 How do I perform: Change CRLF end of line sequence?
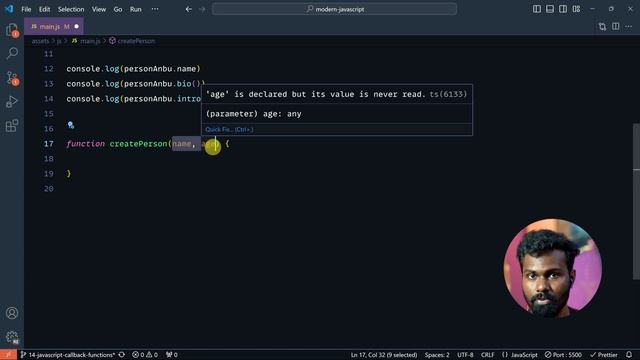[487, 355]
